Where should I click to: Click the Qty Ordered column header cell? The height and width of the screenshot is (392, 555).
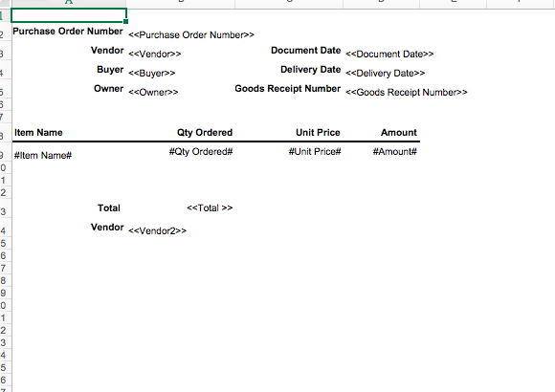click(x=205, y=133)
